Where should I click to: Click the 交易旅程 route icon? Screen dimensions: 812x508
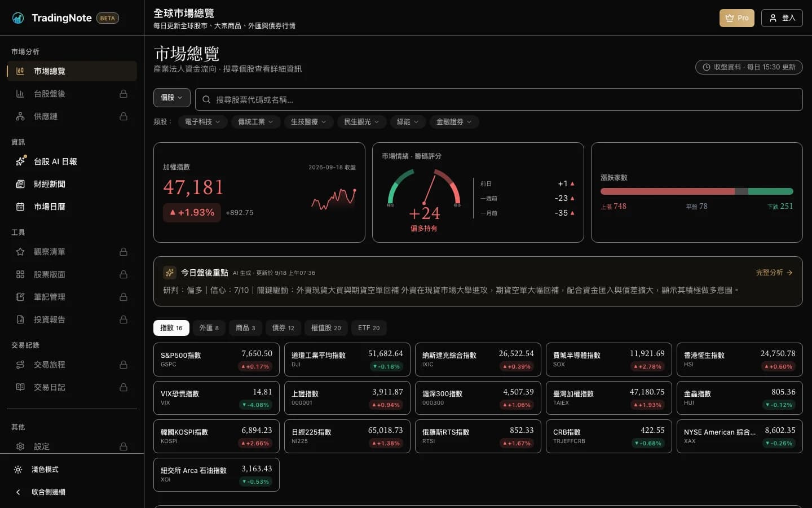[x=20, y=365]
